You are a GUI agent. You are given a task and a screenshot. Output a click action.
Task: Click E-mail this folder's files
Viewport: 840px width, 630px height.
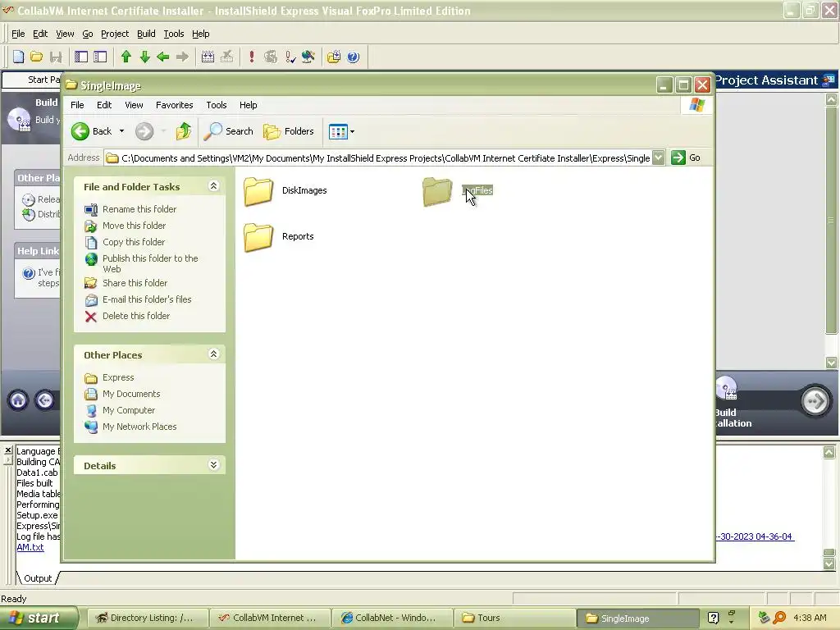point(147,299)
